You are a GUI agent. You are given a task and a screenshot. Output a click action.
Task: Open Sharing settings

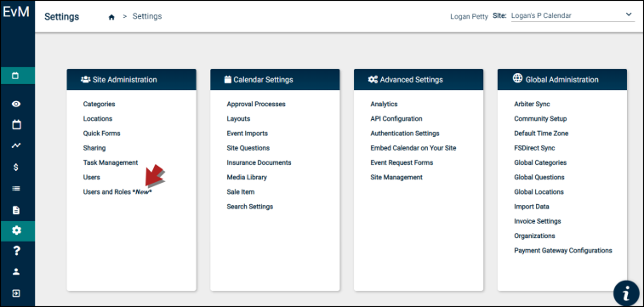tap(94, 148)
